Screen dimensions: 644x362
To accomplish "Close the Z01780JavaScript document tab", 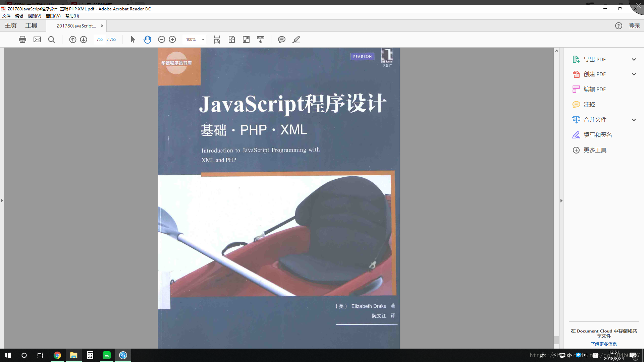I will [102, 25].
